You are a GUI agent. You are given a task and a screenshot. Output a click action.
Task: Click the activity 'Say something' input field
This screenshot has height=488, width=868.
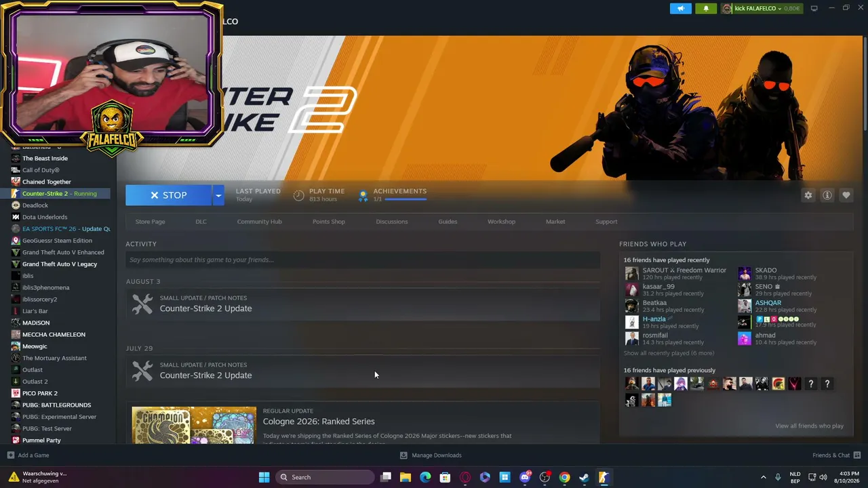pyautogui.click(x=363, y=260)
